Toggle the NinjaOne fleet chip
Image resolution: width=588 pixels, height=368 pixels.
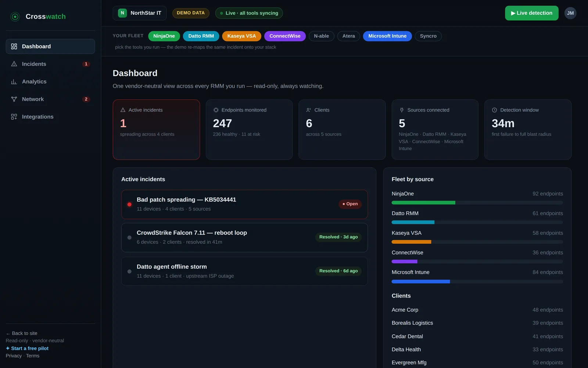coord(164,36)
